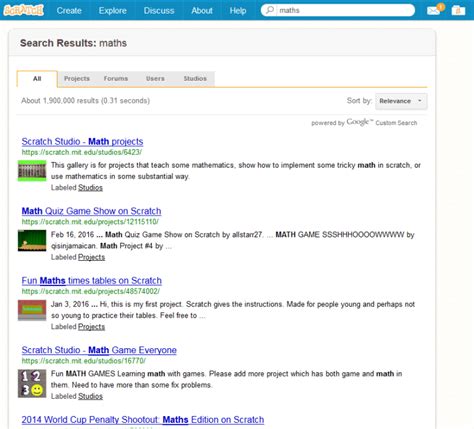Viewport: 474px width, 429px height.
Task: Open Scratch Studio - Math projects link
Action: (82, 142)
